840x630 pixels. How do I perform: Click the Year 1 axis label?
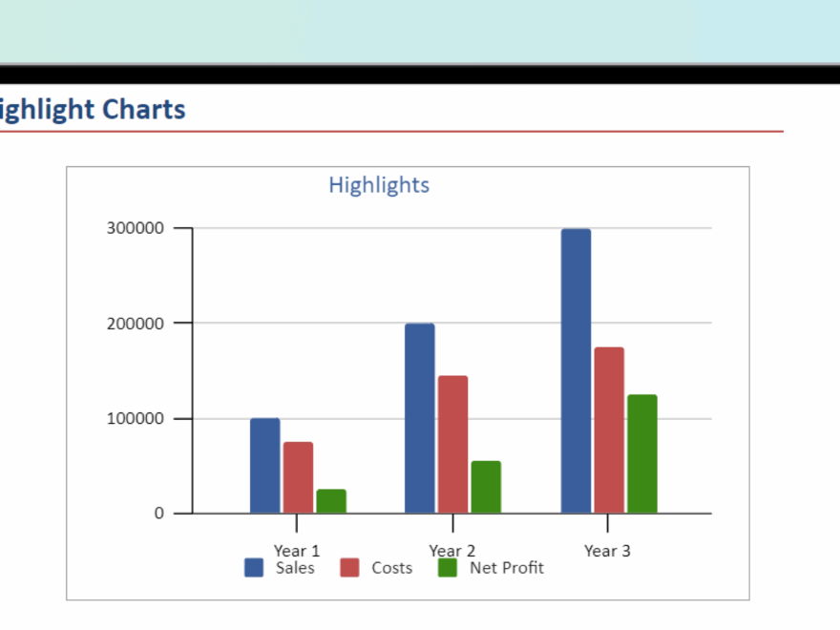[x=296, y=551]
